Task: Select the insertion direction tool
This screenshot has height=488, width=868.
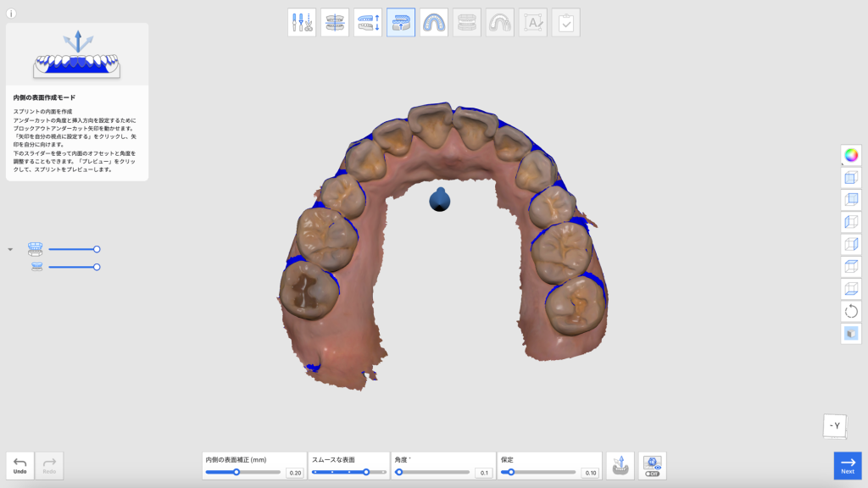Action: click(x=368, y=22)
